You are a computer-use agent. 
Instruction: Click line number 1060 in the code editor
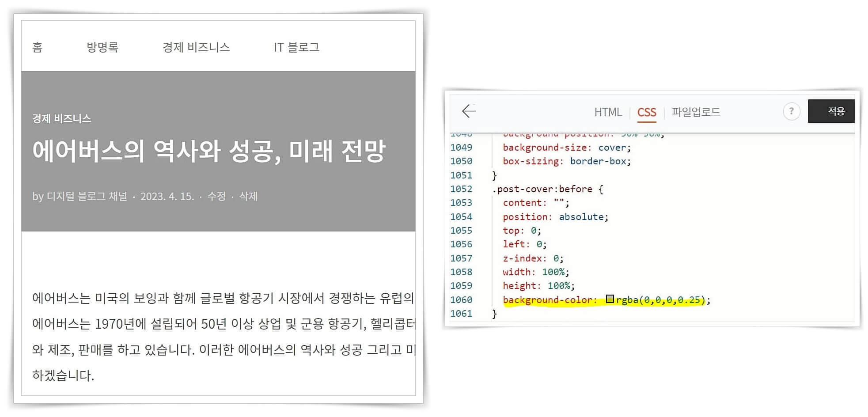461,299
